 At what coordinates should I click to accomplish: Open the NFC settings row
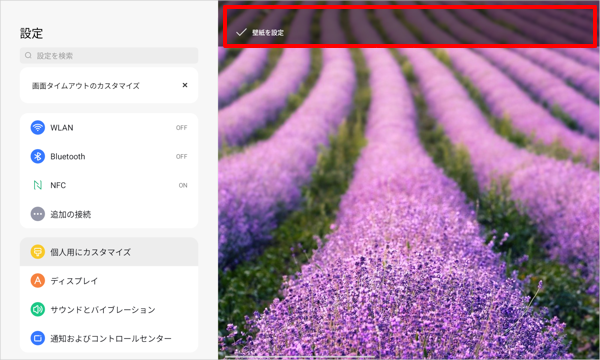click(x=109, y=185)
